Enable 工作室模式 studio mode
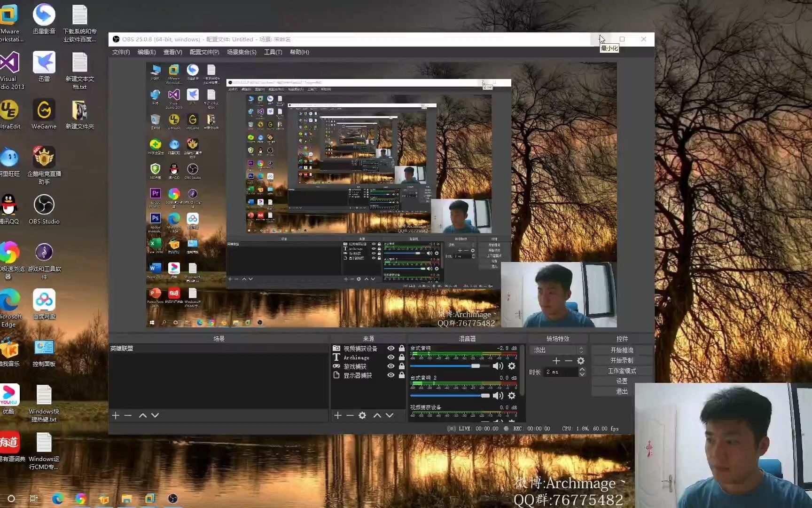This screenshot has height=508, width=812. (x=622, y=371)
